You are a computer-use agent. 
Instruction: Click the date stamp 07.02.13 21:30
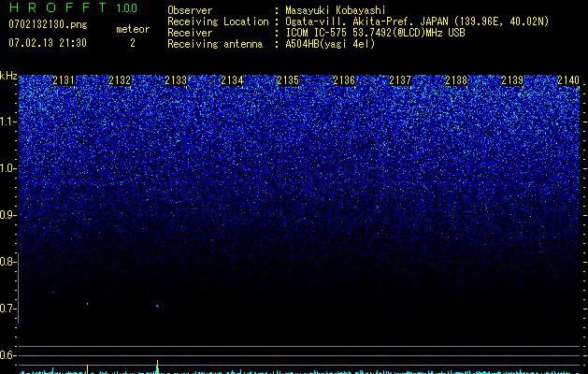click(x=48, y=43)
